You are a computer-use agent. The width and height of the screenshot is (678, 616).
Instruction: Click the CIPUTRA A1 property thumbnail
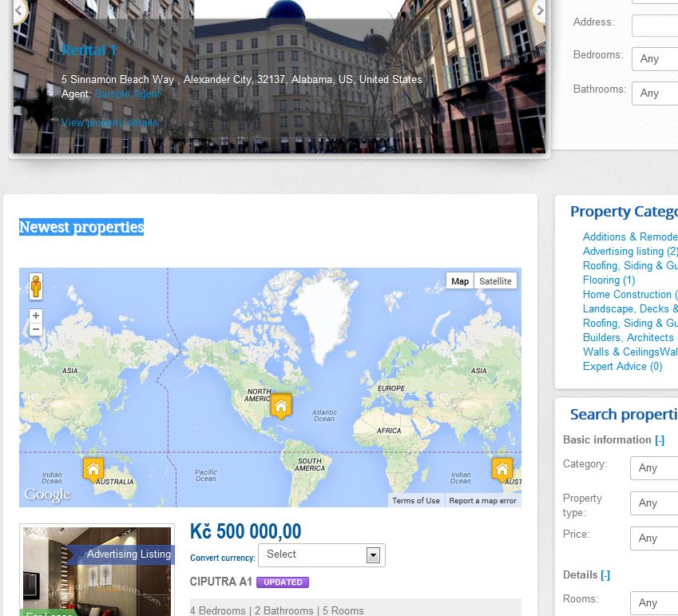[x=97, y=571]
